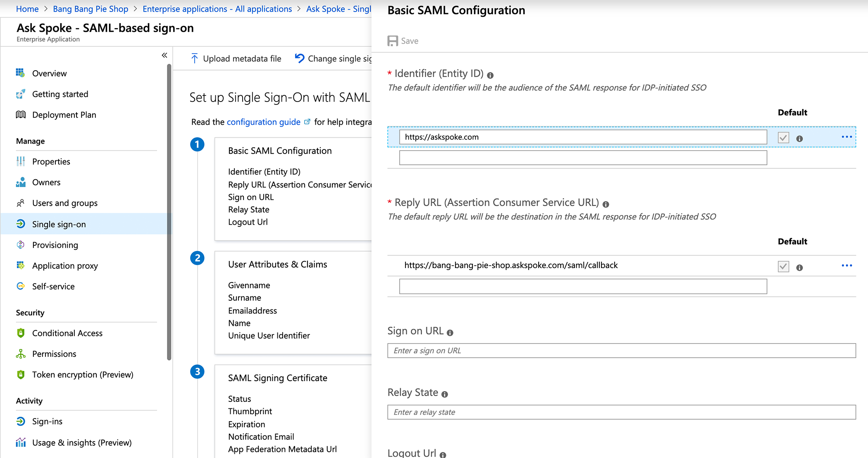Click the Single sign-on arrow icon
This screenshot has width=868, height=458.
(20, 224)
